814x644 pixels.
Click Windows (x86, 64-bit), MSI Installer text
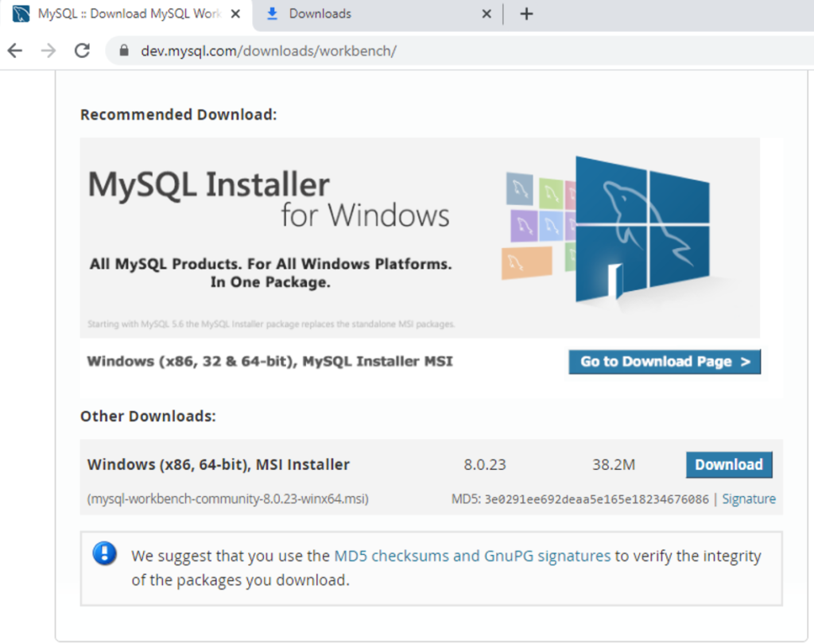[218, 465]
